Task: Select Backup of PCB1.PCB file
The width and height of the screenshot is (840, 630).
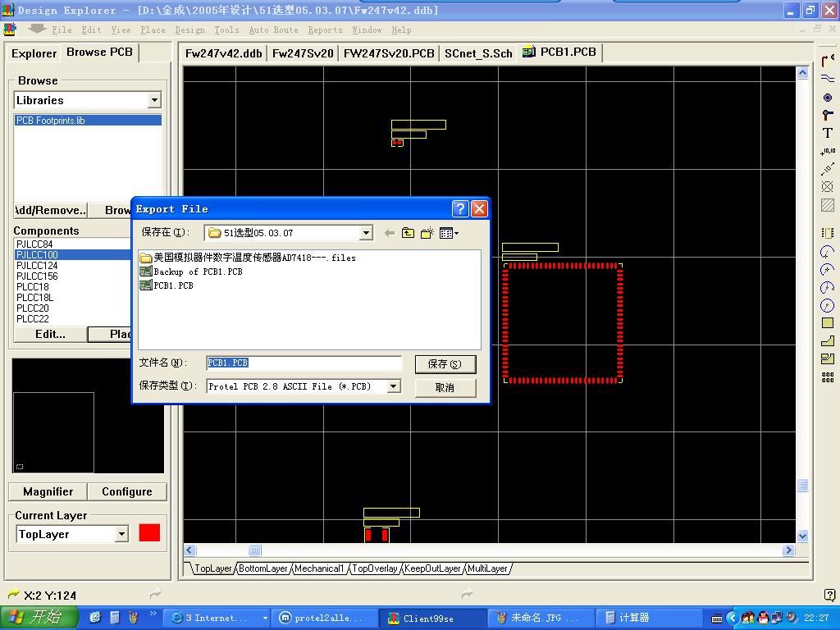Action: 191,272
